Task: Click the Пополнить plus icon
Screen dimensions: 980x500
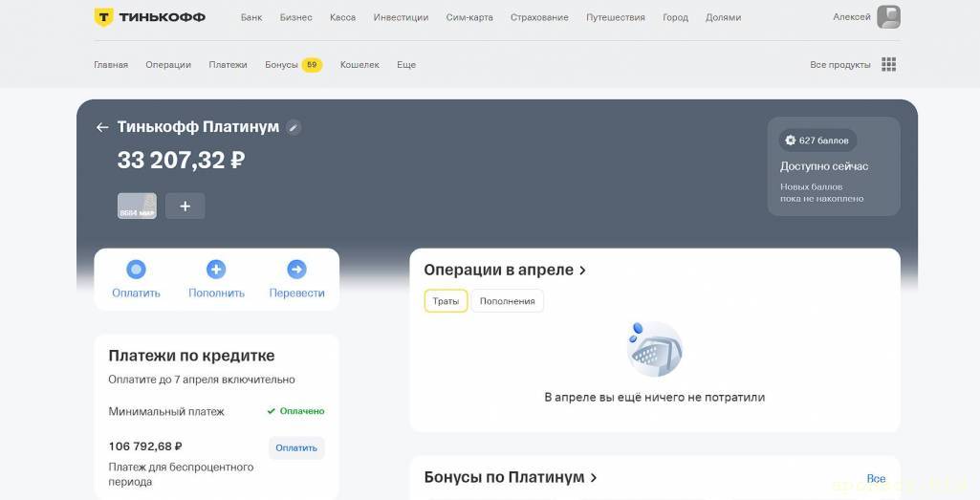Action: coord(216,270)
